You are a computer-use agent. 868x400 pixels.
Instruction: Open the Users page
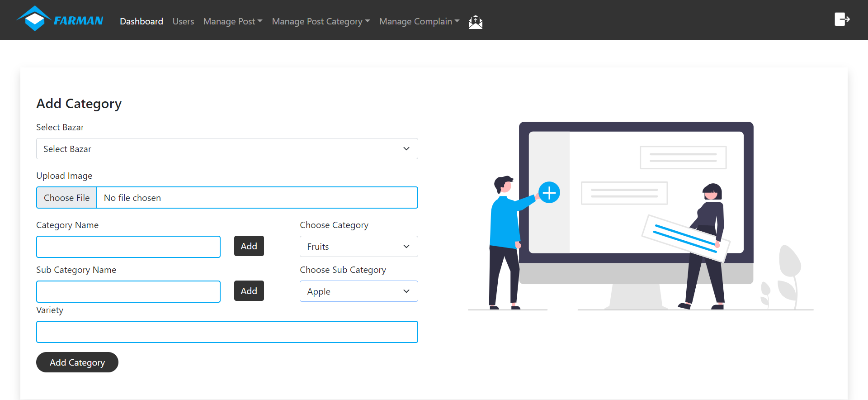[183, 21]
